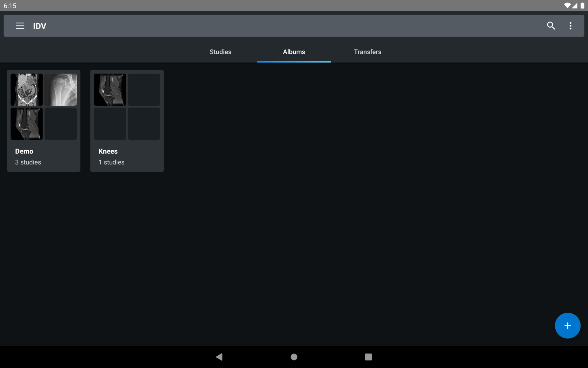
Task: Open the overflow options menu
Action: click(x=570, y=26)
